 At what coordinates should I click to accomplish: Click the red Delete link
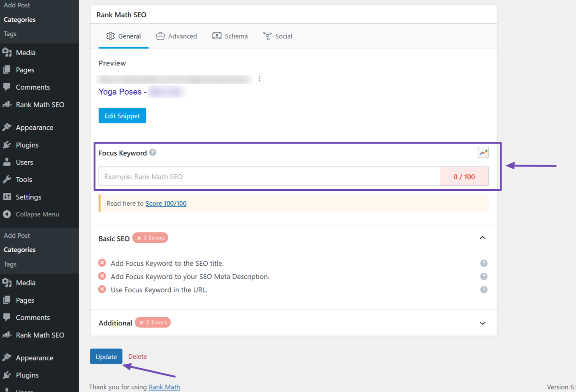[137, 357]
